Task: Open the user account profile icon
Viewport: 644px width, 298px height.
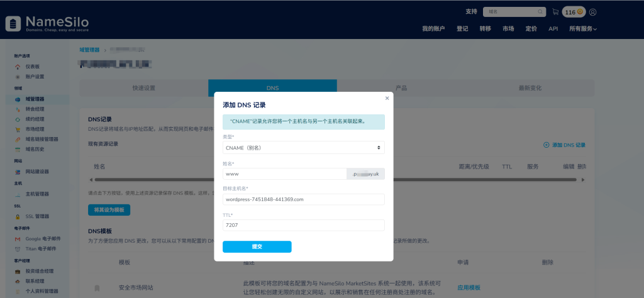Action: point(592,13)
